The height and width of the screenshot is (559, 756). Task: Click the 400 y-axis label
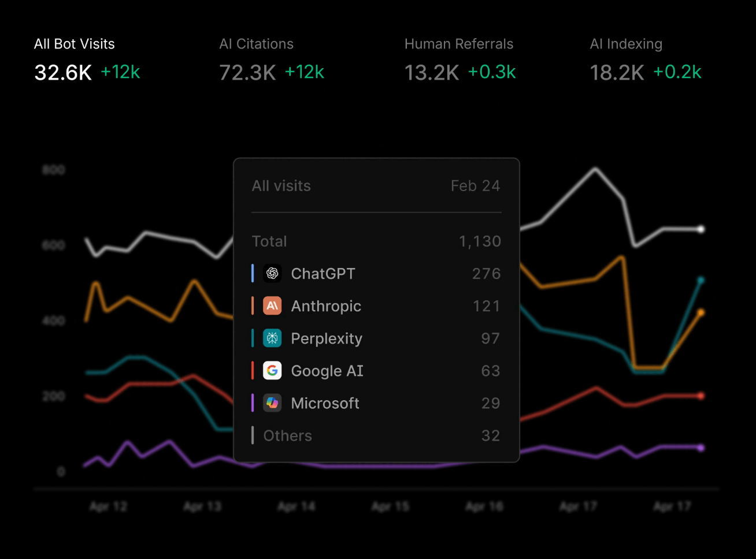(53, 321)
